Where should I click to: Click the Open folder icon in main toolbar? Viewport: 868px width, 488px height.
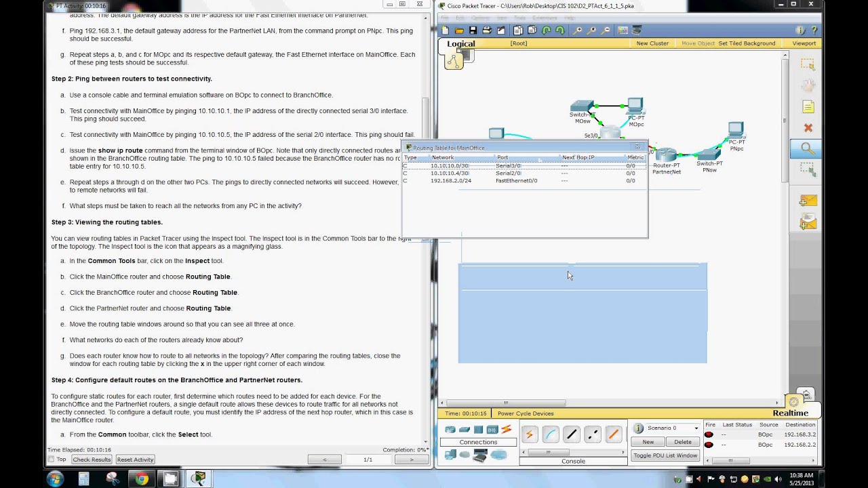point(459,30)
